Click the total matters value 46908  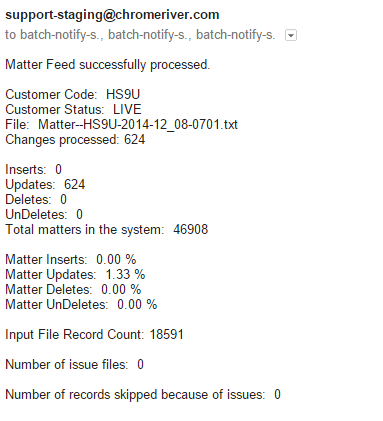click(191, 230)
